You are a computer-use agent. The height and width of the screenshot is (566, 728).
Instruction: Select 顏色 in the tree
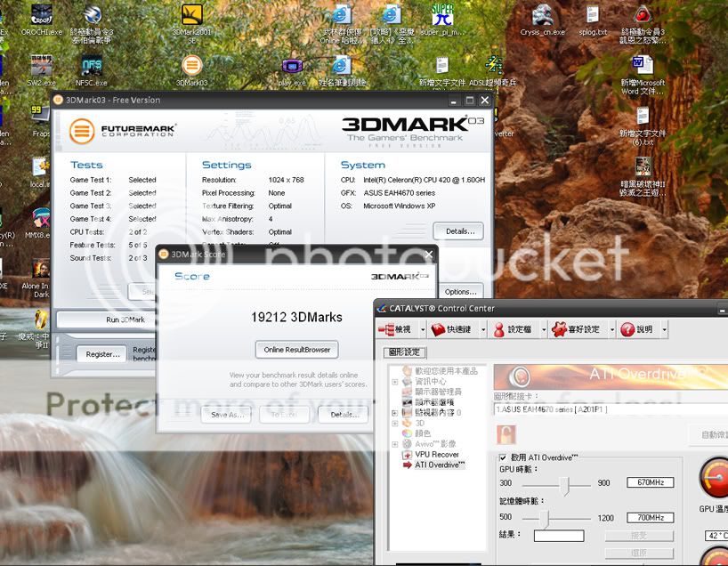coord(423,433)
